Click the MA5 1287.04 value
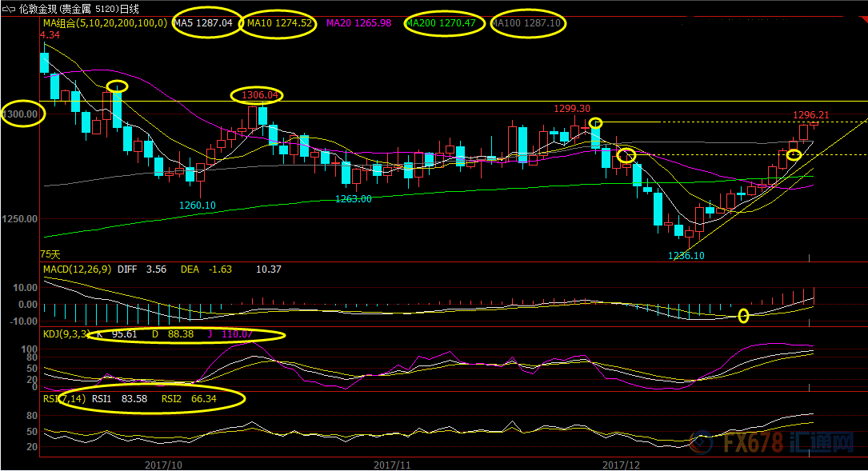The image size is (868, 471). 203,23
